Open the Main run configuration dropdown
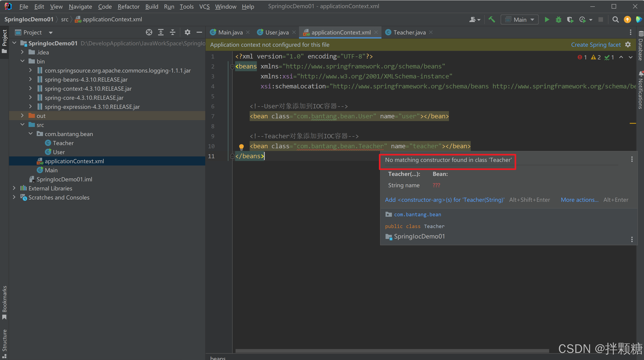644x360 pixels. (520, 19)
